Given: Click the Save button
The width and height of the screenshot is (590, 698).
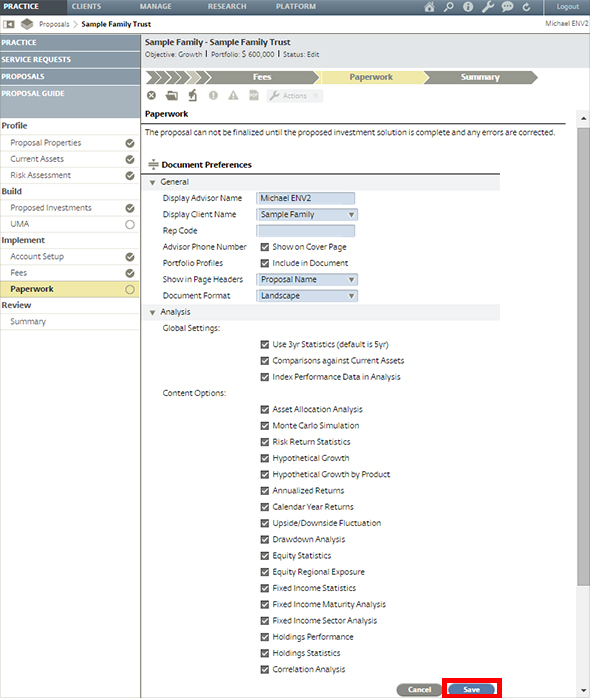Looking at the screenshot, I should pyautogui.click(x=472, y=690).
